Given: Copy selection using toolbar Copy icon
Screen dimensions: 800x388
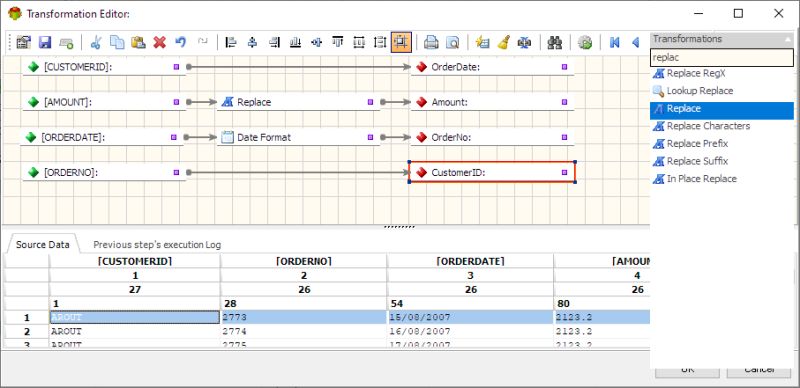Looking at the screenshot, I should point(117,42).
